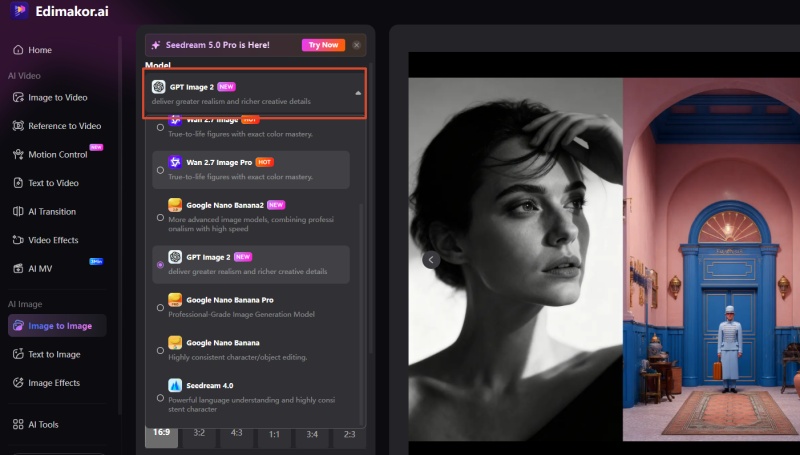Open AI Transition in sidebar
Viewport: 800px width, 455px height.
click(57, 212)
